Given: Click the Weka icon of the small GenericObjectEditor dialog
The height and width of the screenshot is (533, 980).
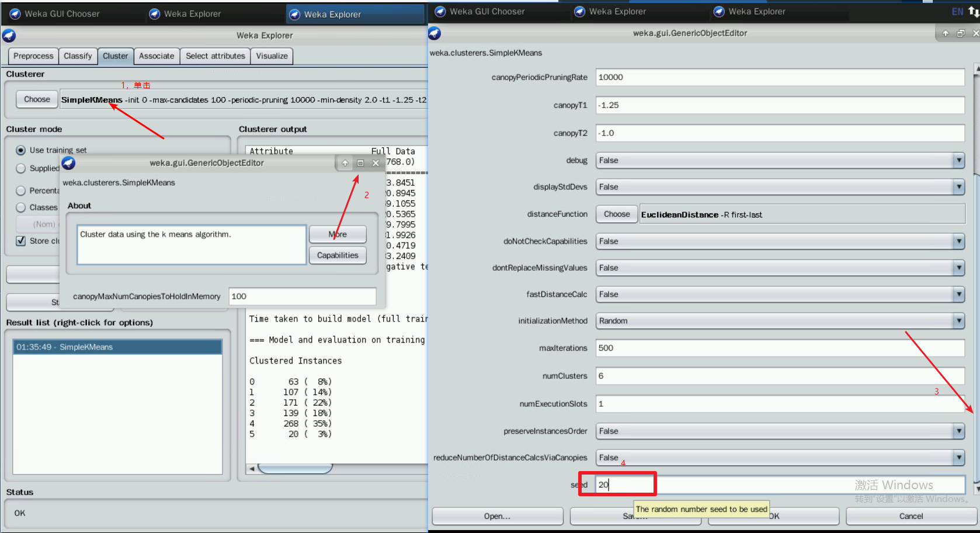Looking at the screenshot, I should coord(69,163).
